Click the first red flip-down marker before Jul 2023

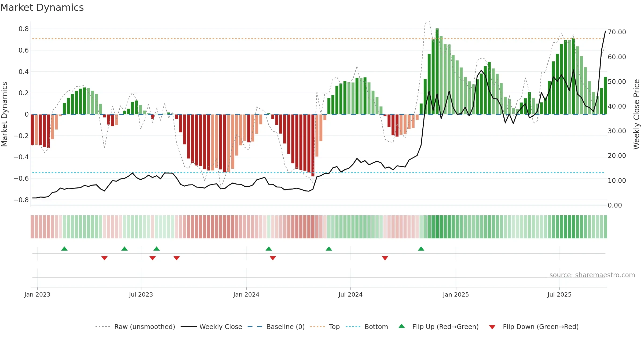(x=104, y=258)
